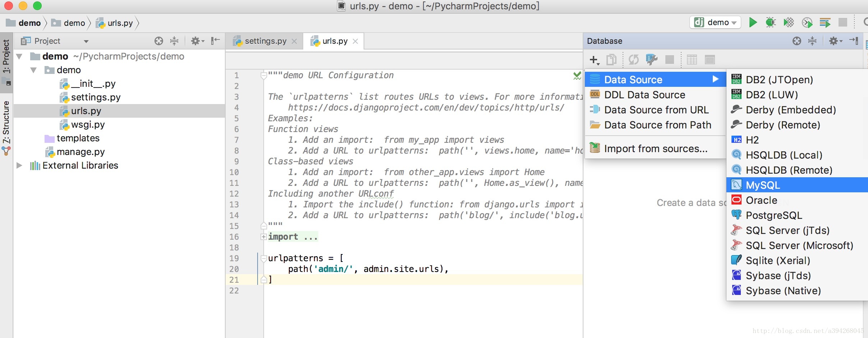
Task: Click the root demo breadcrumb
Action: 24,23
